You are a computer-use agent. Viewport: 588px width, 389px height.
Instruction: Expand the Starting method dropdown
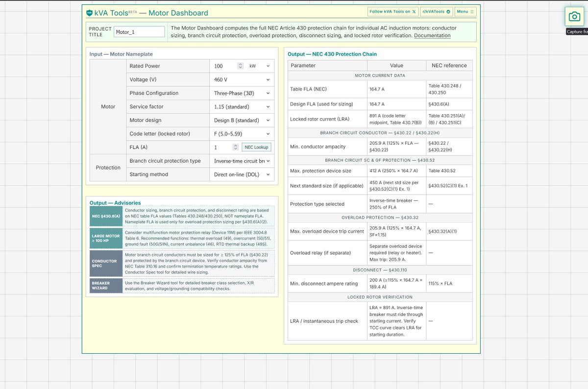click(242, 174)
